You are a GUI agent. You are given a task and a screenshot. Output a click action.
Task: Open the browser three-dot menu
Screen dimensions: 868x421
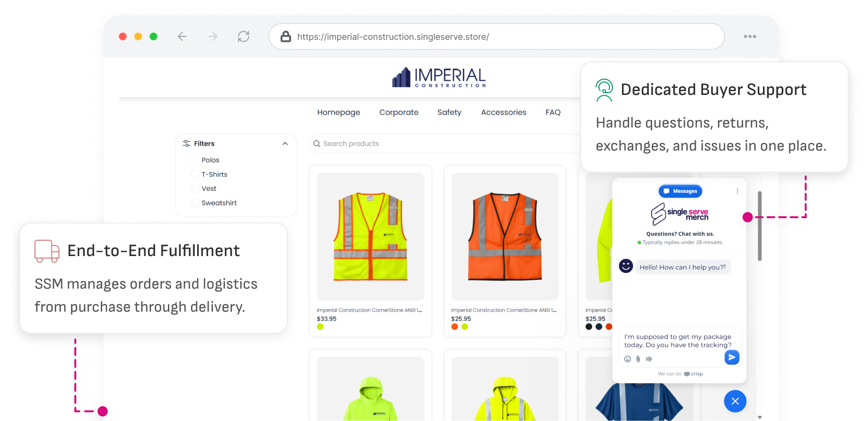(750, 36)
